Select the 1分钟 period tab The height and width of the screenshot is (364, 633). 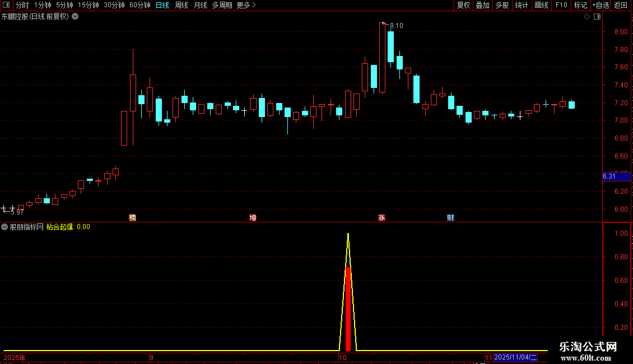click(43, 5)
